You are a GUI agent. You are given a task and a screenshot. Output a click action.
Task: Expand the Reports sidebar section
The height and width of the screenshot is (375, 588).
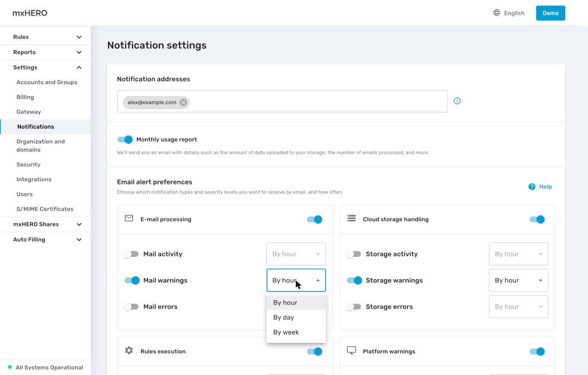(x=45, y=52)
